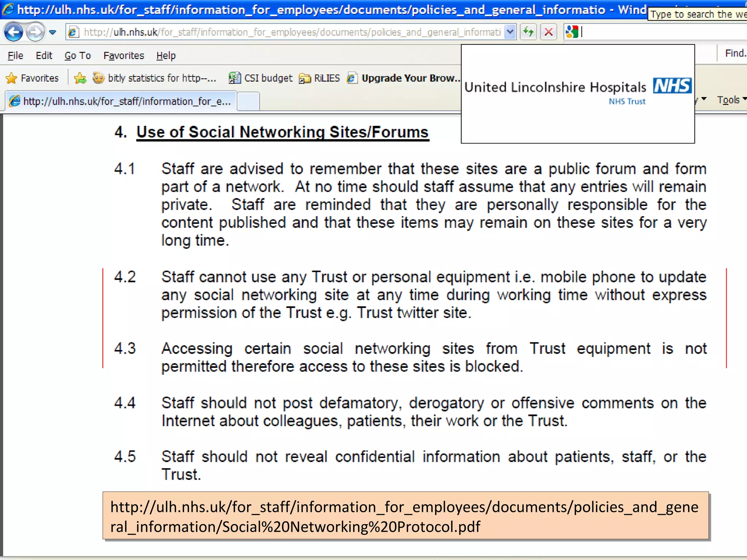Click the Upgrade Your Browser IE icon
Screen dimensions: 747x560
(x=352, y=78)
